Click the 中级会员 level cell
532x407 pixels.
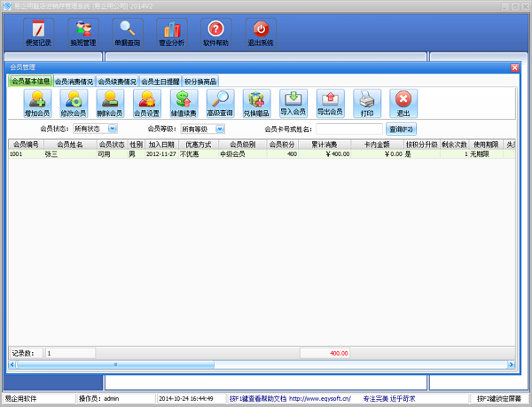click(243, 154)
